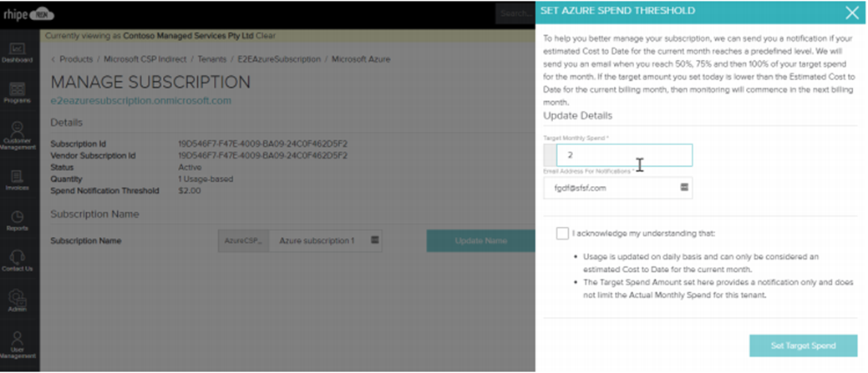Viewport: 868px width, 373px height.
Task: Open the Invoices sidebar icon
Action: (x=18, y=181)
